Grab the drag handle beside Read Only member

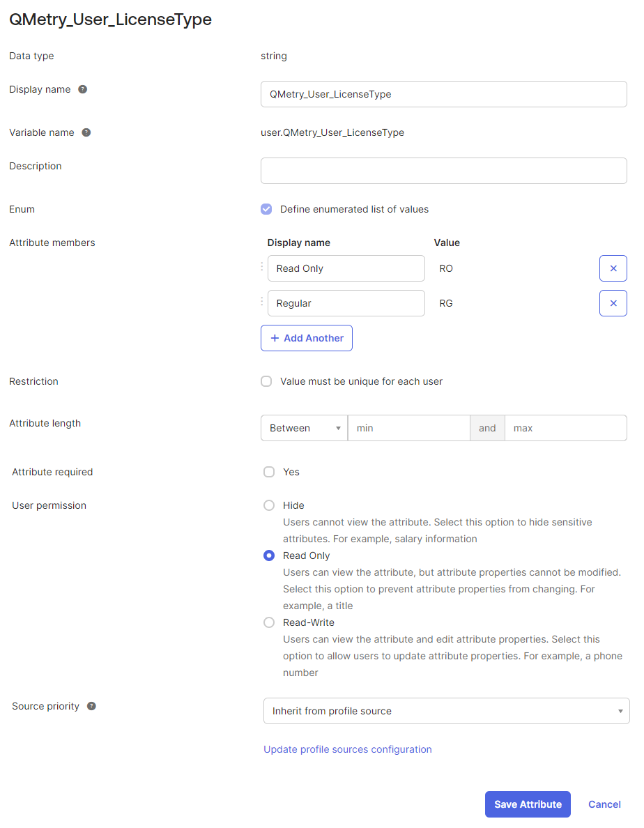pos(261,267)
